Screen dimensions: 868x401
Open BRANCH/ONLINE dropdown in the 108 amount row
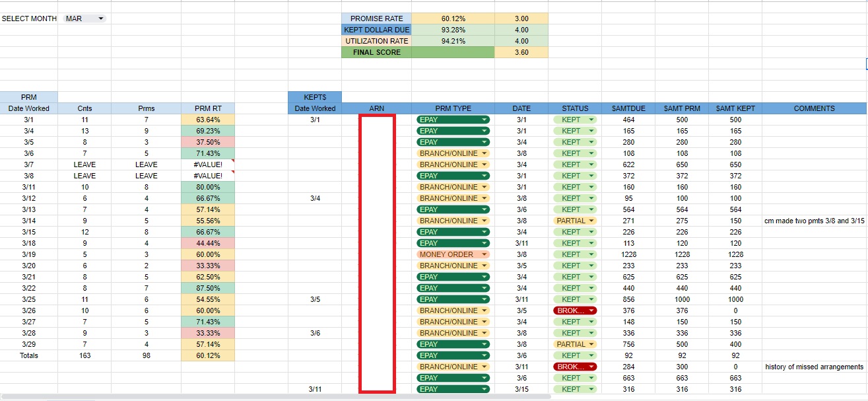click(x=453, y=153)
